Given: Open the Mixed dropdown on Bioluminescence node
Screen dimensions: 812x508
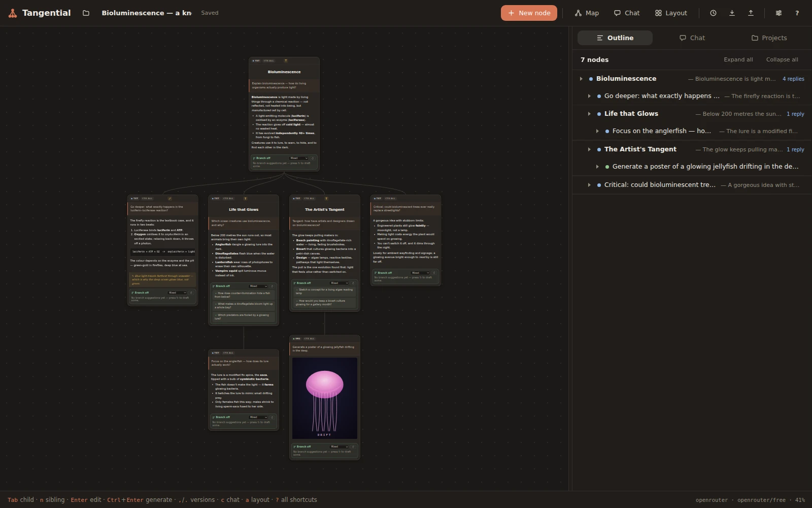Looking at the screenshot, I should click(x=299, y=158).
